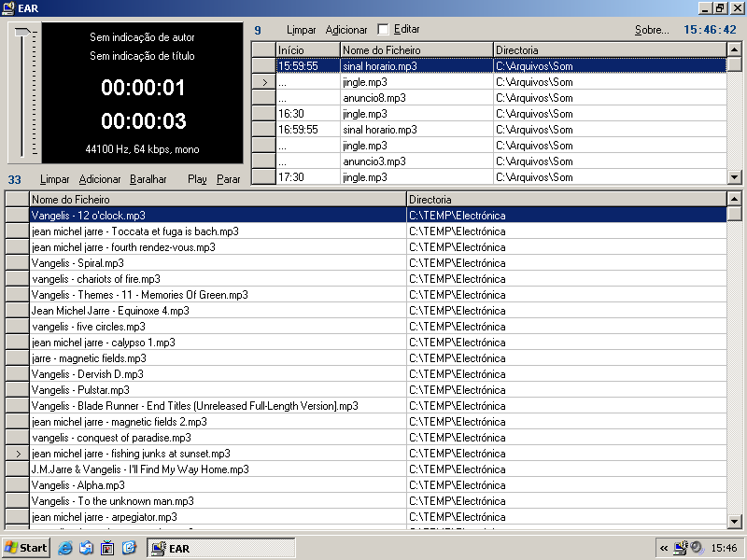Open the Windows Start menu

point(26,548)
